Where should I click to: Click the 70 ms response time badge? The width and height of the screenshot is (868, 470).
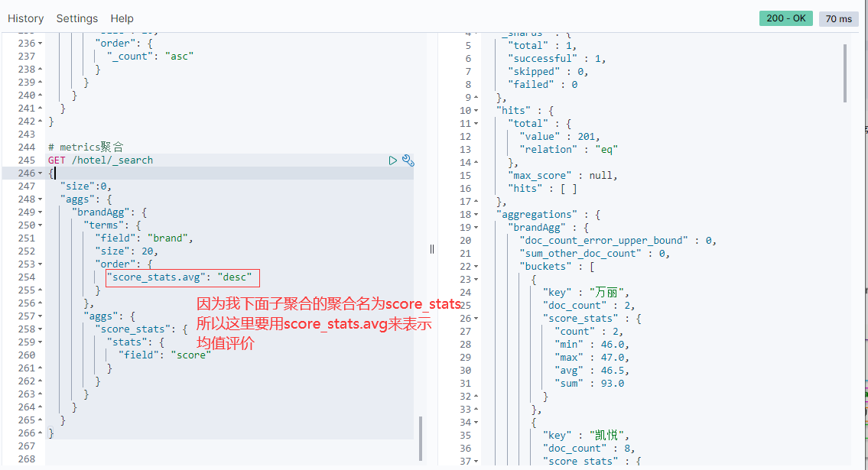click(x=839, y=19)
